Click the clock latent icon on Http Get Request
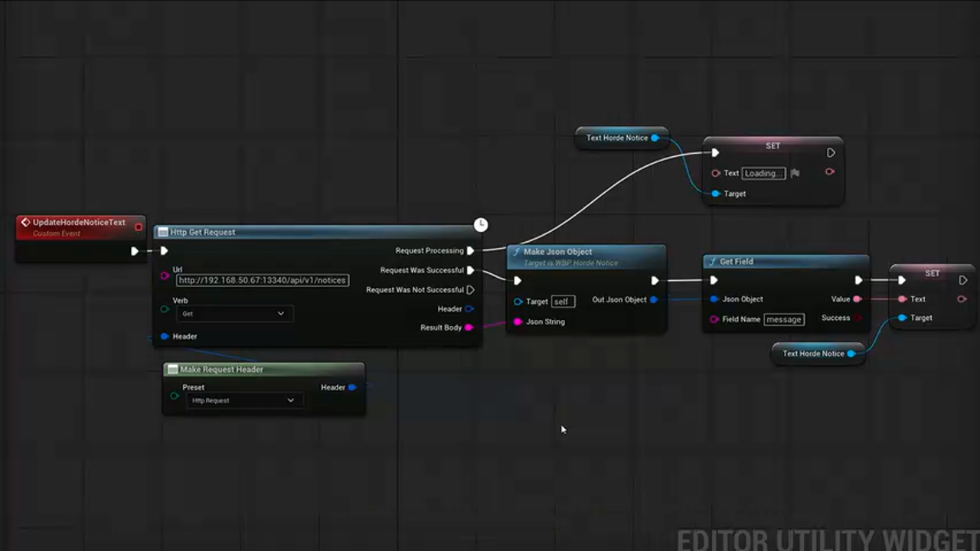This screenshot has height=551, width=980. tap(480, 224)
